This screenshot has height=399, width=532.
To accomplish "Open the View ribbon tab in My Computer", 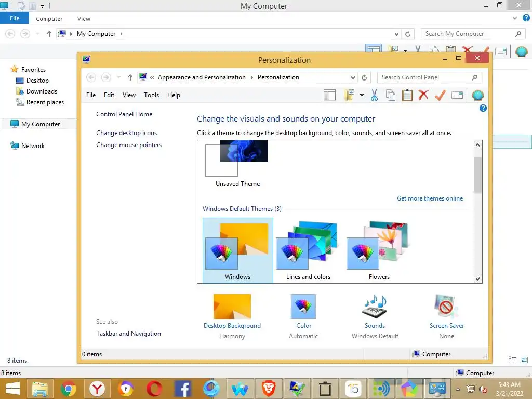I will [84, 19].
